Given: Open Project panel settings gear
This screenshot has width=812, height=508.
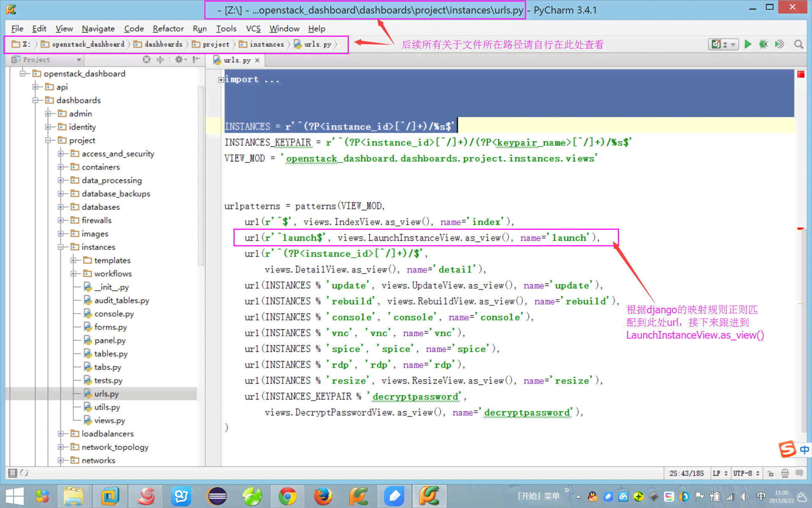Looking at the screenshot, I should point(180,60).
